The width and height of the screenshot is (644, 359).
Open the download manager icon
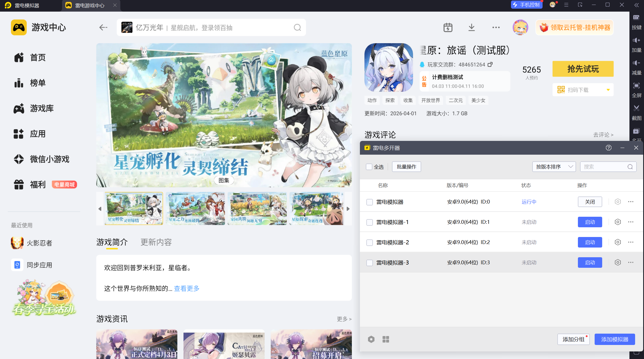[471, 28]
